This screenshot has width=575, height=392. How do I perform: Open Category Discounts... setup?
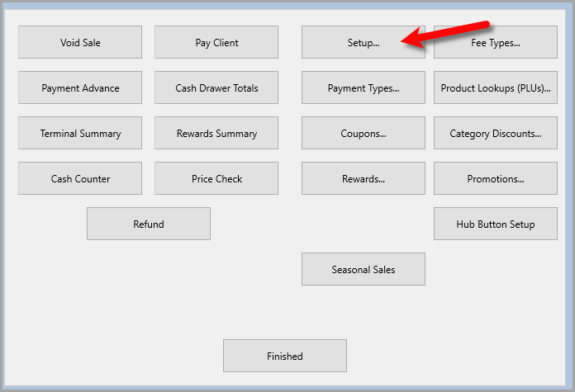[496, 133]
